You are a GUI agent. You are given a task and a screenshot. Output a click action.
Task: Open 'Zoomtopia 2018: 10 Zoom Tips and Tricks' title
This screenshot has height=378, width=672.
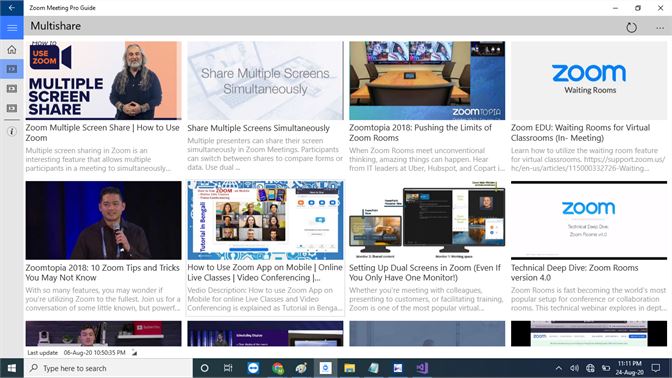[x=102, y=273]
